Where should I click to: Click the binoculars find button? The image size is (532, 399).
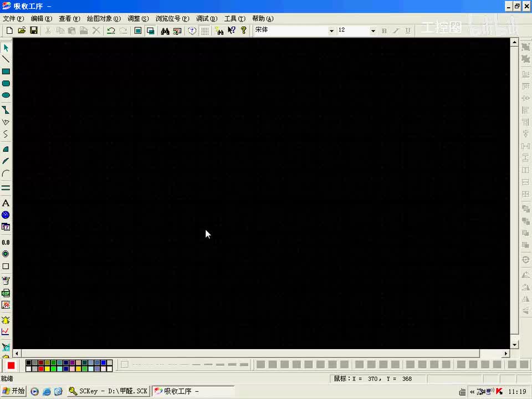pyautogui.click(x=165, y=31)
